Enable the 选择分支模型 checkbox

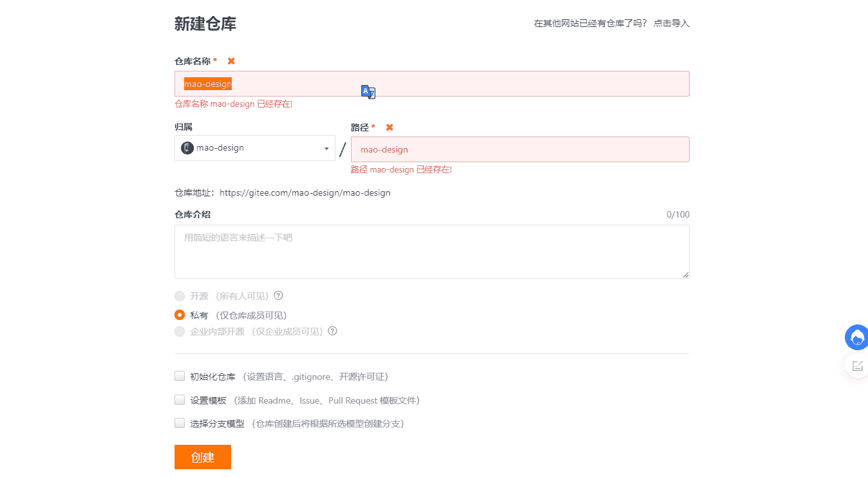[180, 423]
